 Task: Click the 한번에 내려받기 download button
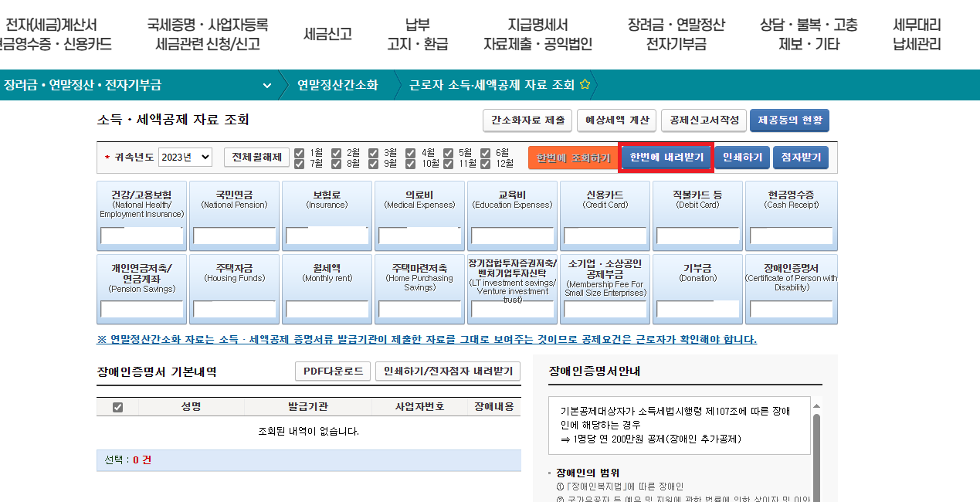click(x=666, y=157)
